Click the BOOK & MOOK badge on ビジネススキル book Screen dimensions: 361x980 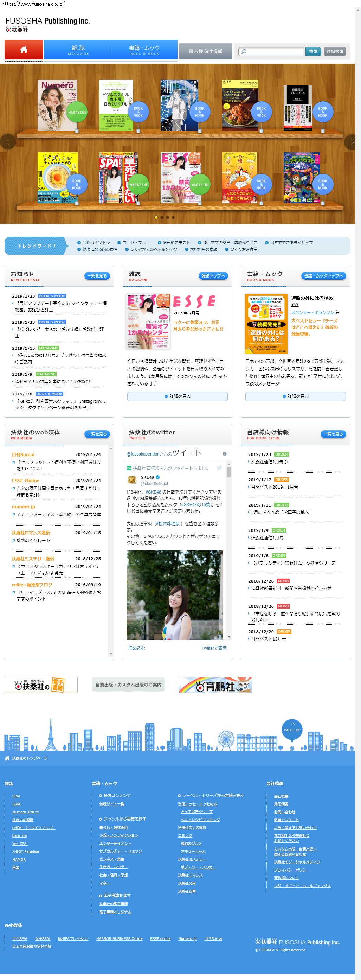coord(138,112)
